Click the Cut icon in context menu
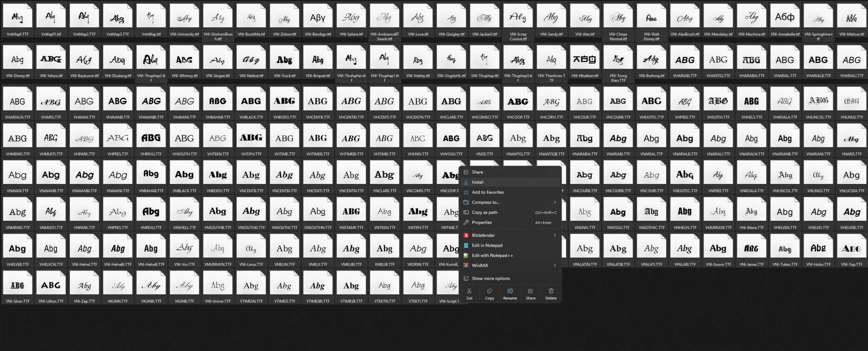The width and height of the screenshot is (868, 351). pyautogui.click(x=469, y=294)
